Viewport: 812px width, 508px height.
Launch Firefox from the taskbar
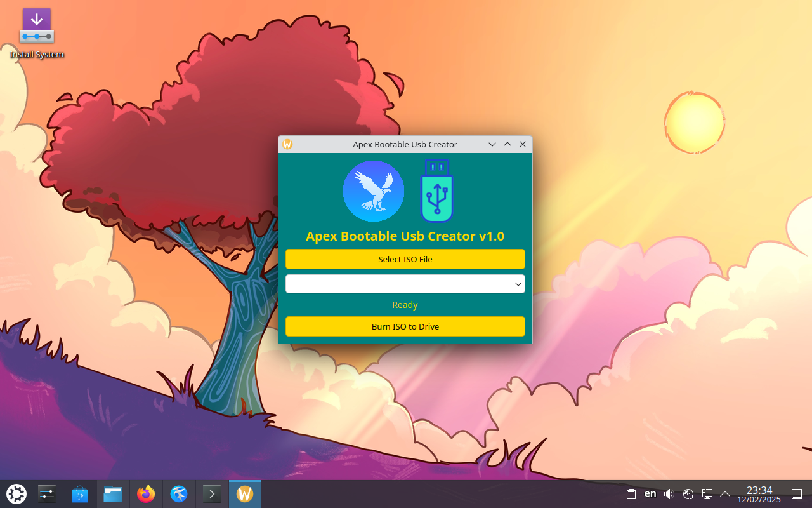[x=146, y=494]
